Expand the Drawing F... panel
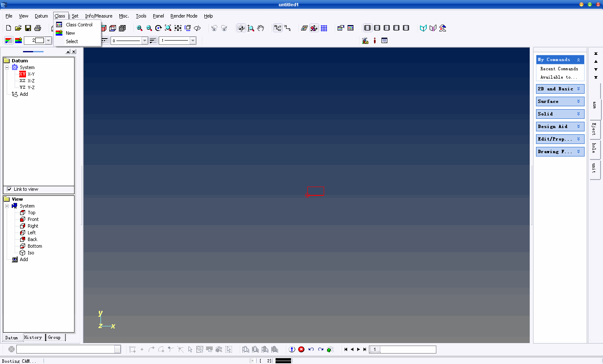The width and height of the screenshot is (603, 364). pos(560,151)
